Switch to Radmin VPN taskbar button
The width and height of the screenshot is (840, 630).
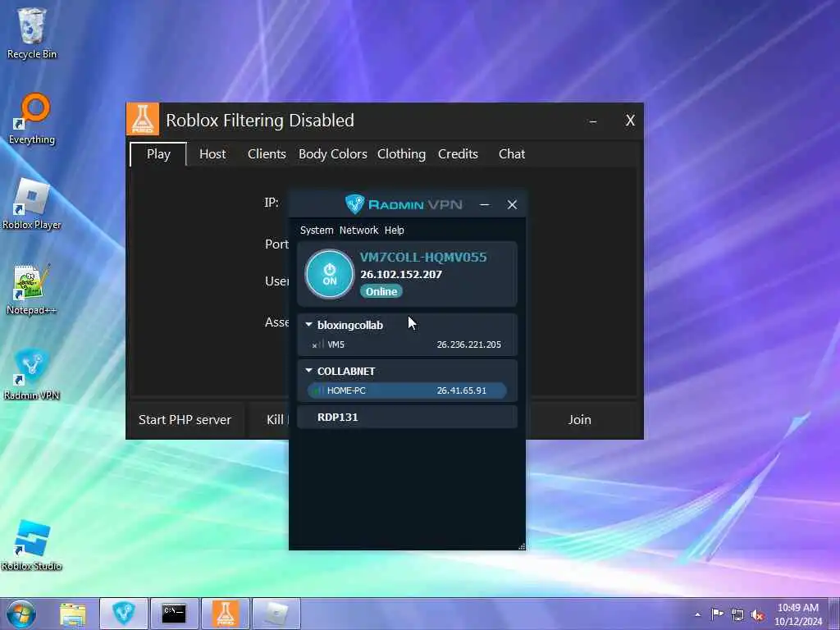click(124, 614)
